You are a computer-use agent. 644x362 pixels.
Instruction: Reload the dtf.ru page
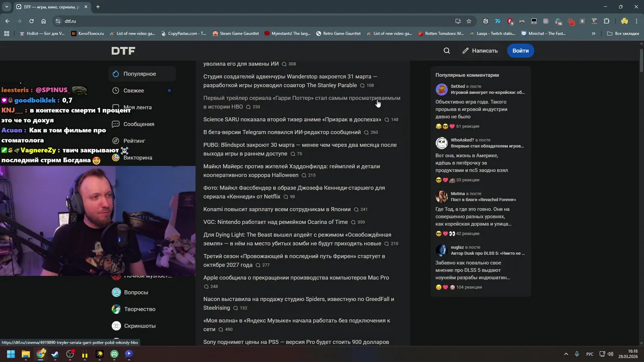pos(31,21)
